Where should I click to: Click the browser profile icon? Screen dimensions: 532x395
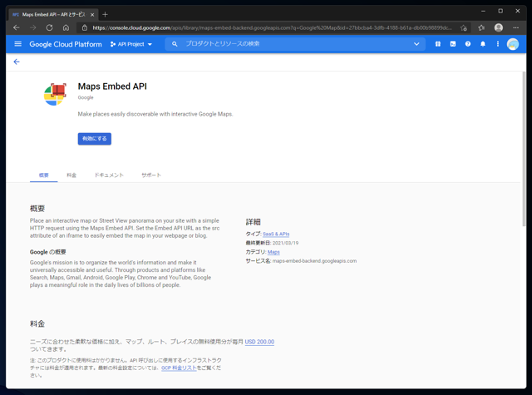click(499, 27)
